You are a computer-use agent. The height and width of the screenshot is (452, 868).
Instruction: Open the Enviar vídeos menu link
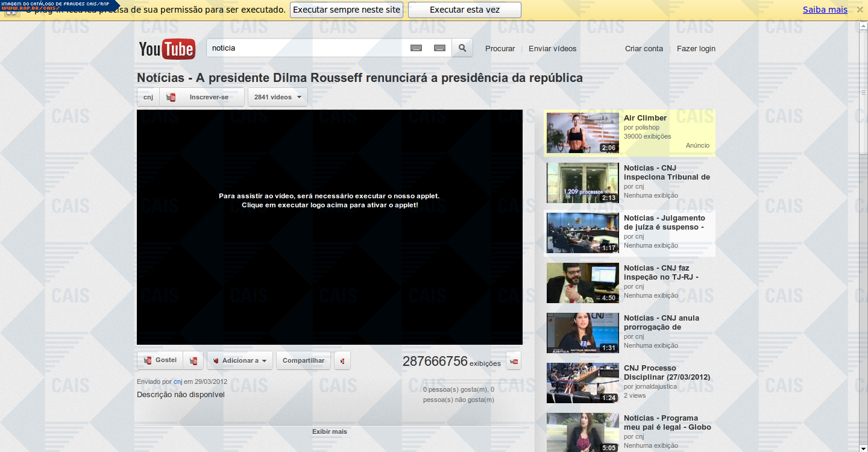pos(552,49)
